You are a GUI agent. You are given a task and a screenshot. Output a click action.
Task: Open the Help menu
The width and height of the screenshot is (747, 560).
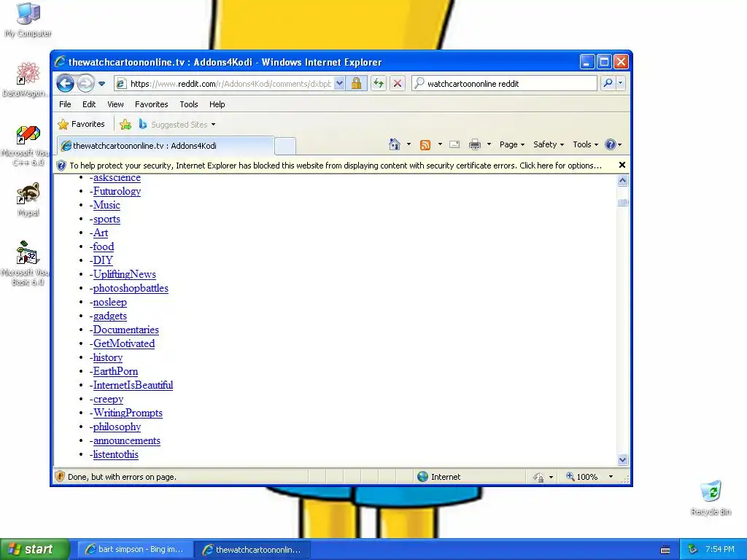217,104
